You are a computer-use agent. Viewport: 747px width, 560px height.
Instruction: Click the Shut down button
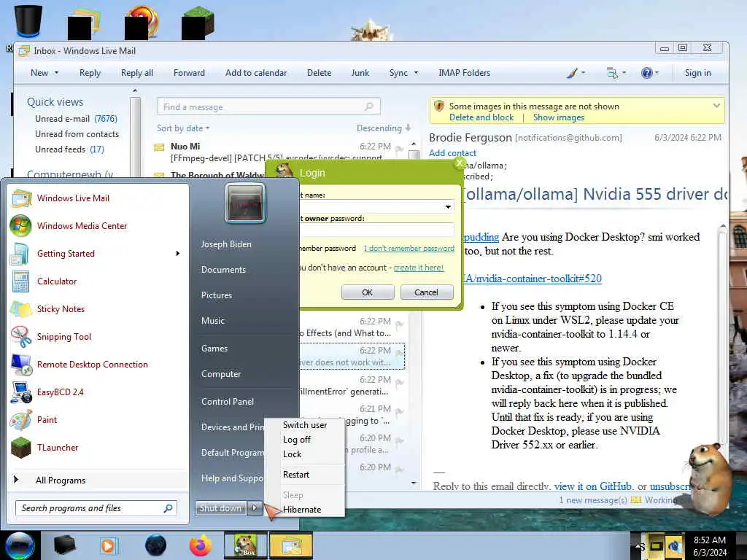click(220, 508)
